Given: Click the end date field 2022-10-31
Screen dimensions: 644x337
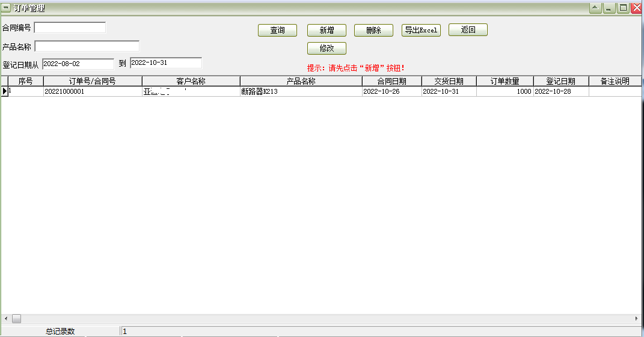Looking at the screenshot, I should pyautogui.click(x=166, y=63).
